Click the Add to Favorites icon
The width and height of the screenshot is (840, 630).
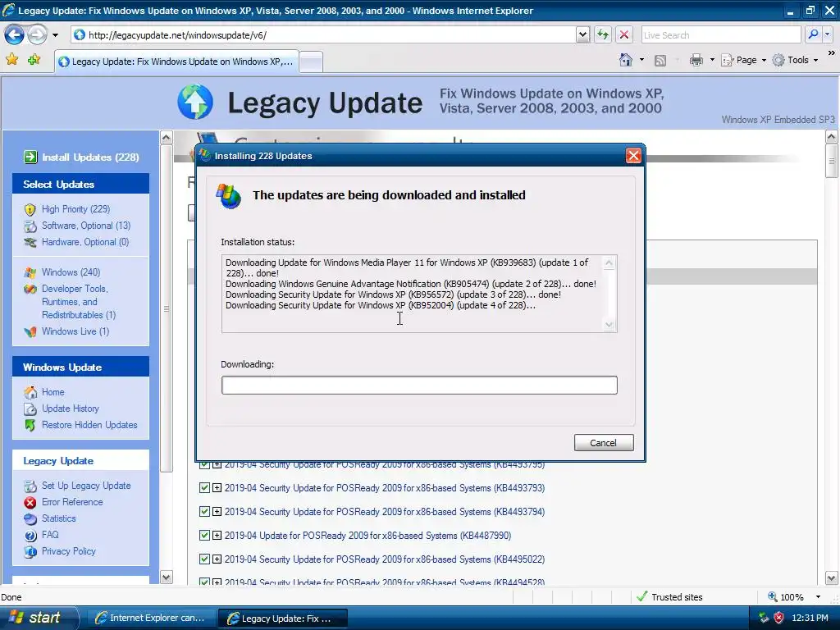pyautogui.click(x=34, y=60)
